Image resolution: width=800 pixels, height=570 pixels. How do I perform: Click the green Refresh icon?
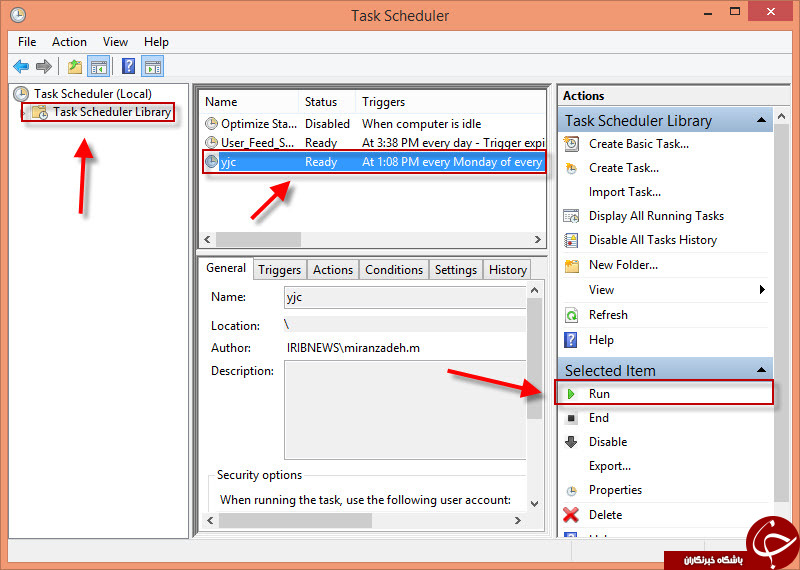[571, 315]
